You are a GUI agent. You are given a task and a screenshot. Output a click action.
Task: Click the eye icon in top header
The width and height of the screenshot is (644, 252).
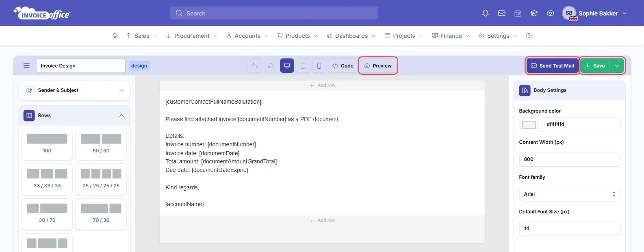(550, 13)
